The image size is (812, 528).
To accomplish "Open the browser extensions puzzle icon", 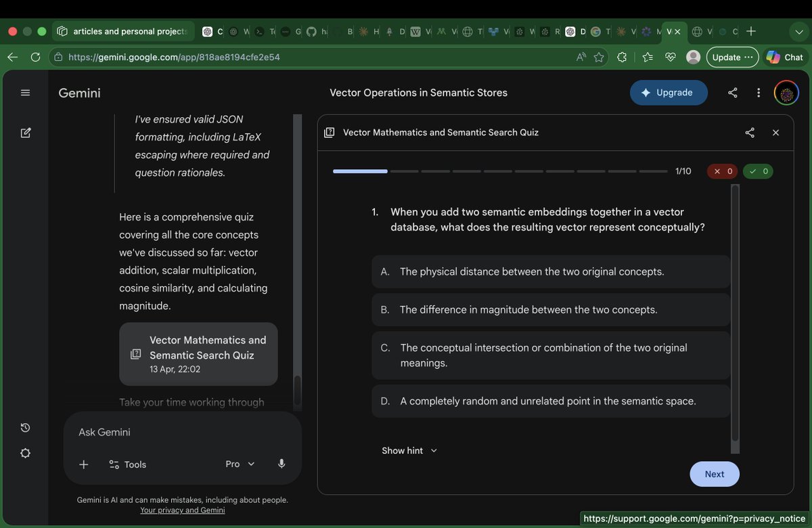I will 622,58.
